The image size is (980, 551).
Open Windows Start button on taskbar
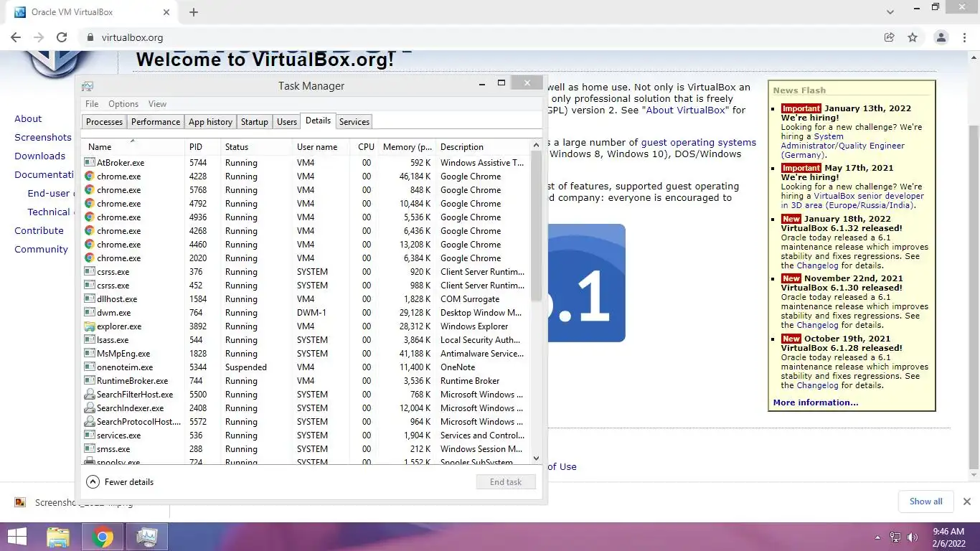17,537
